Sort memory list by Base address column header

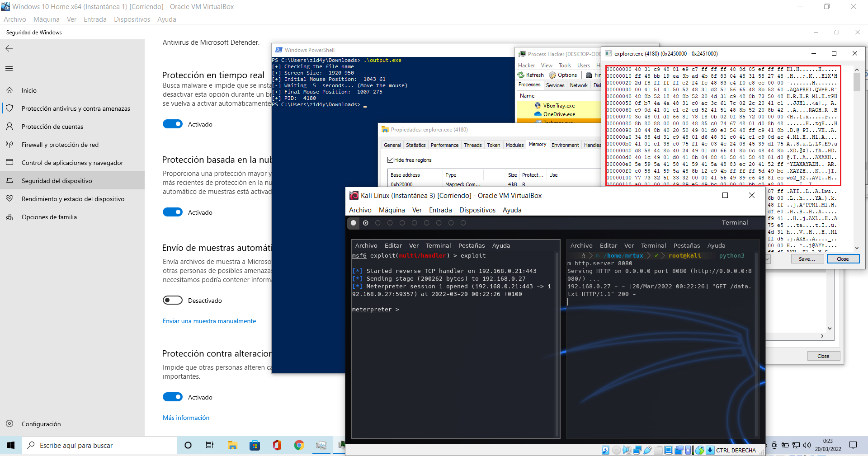415,175
